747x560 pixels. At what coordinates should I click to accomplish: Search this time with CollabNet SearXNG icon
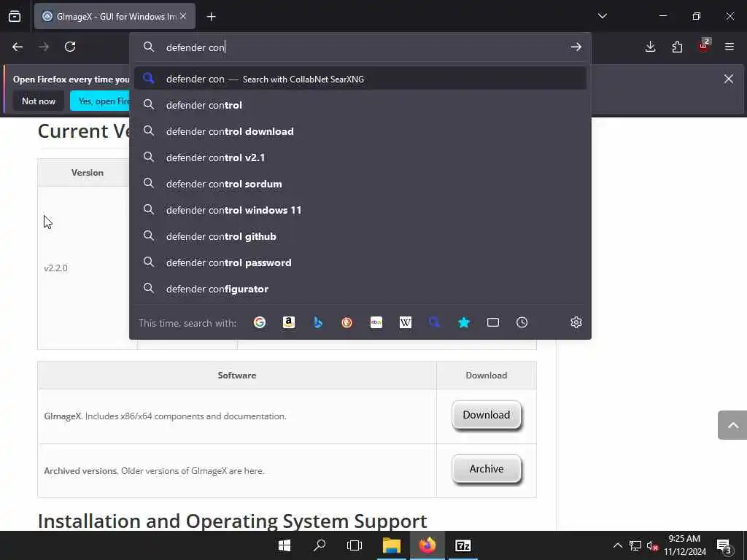435,322
